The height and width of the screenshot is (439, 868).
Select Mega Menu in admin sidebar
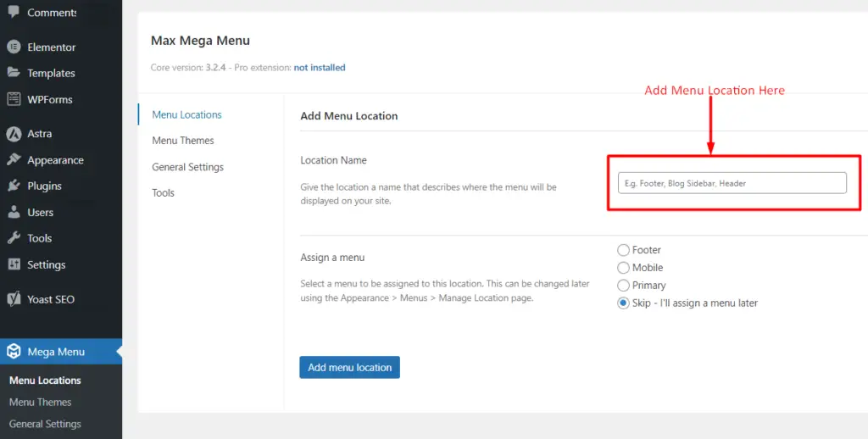61,352
